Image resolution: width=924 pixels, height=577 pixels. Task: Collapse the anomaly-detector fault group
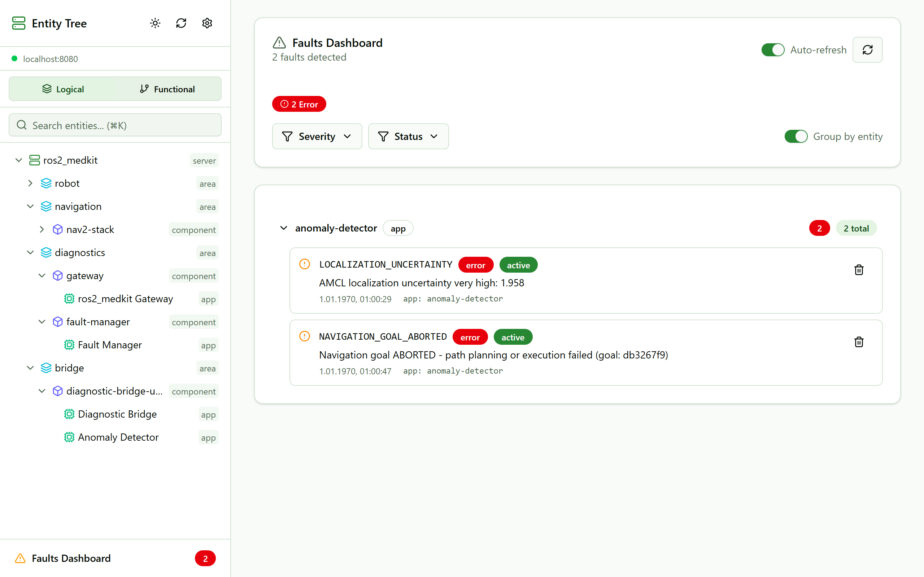pos(284,228)
